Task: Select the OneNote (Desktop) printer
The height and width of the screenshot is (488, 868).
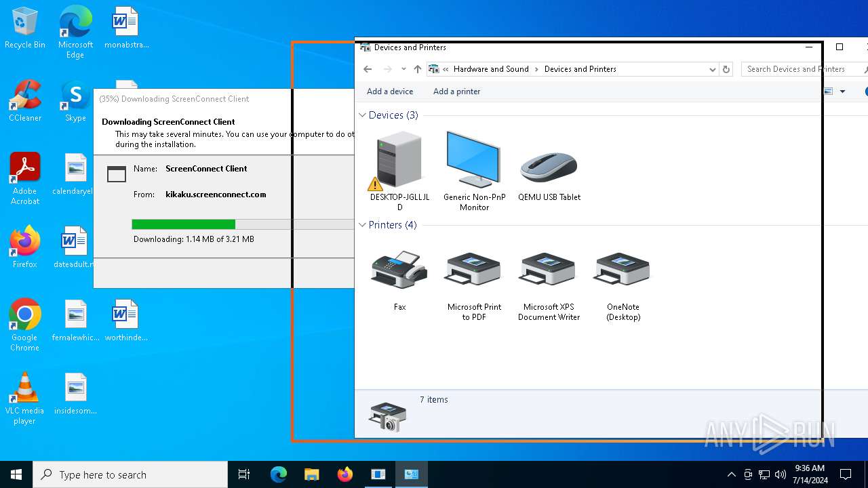Action: coord(623,286)
